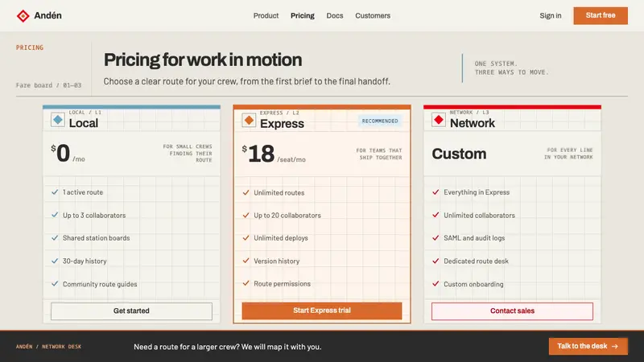Click Talk to the desk button
This screenshot has width=644, height=362.
588,347
